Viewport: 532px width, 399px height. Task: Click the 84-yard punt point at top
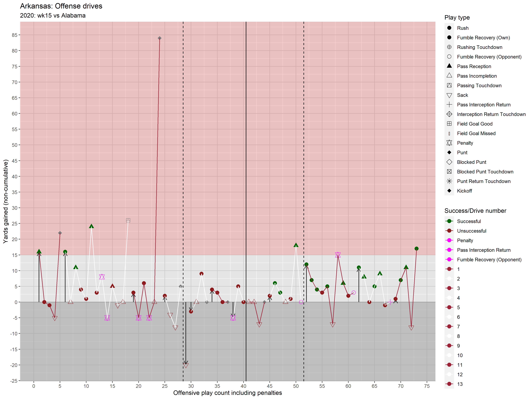pyautogui.click(x=159, y=38)
